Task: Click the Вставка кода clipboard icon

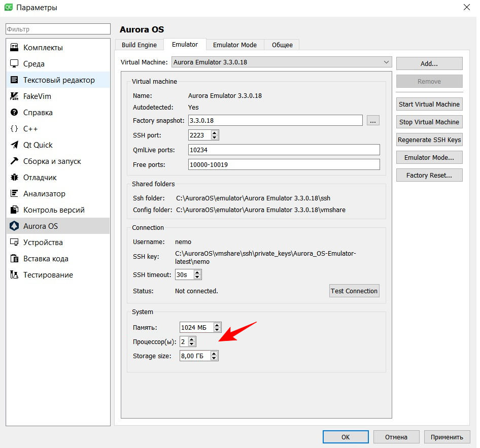Action: tap(14, 258)
